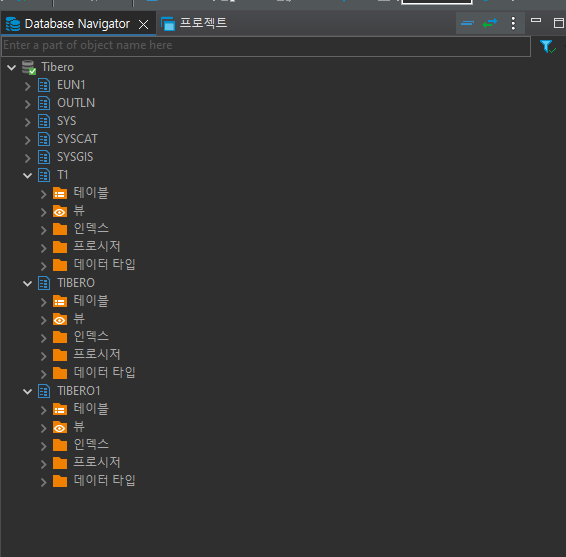The height and width of the screenshot is (557, 566).
Task: Select the OUTLN schema icon
Action: click(x=44, y=104)
